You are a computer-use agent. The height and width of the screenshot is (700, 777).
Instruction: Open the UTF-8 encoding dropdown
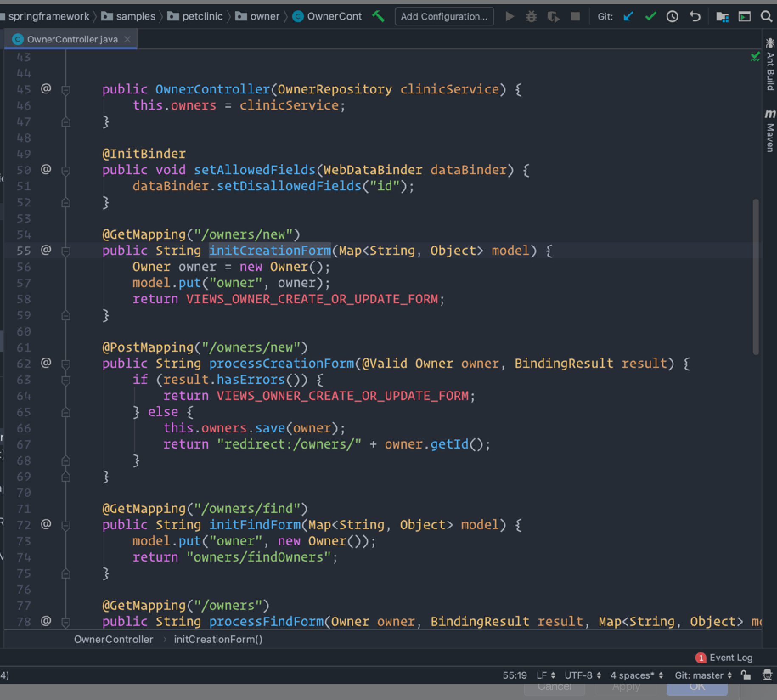tap(583, 675)
